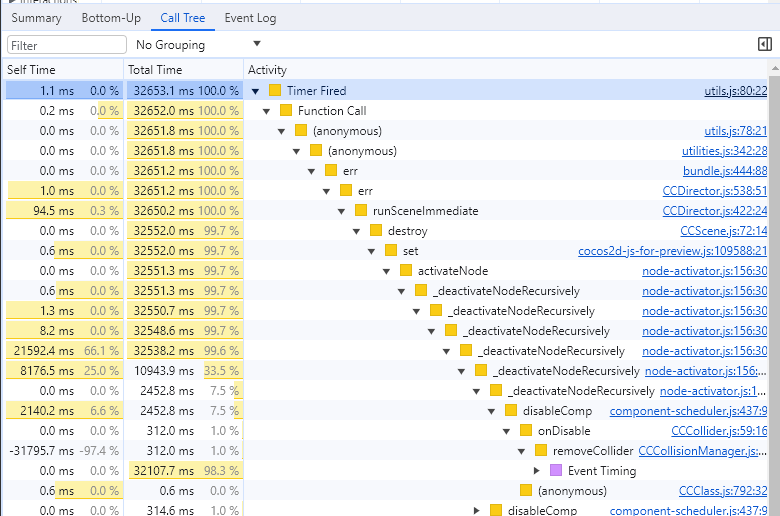Image resolution: width=780 pixels, height=516 pixels.
Task: Select the 32653.1 ms total time cell
Action: [x=184, y=91]
